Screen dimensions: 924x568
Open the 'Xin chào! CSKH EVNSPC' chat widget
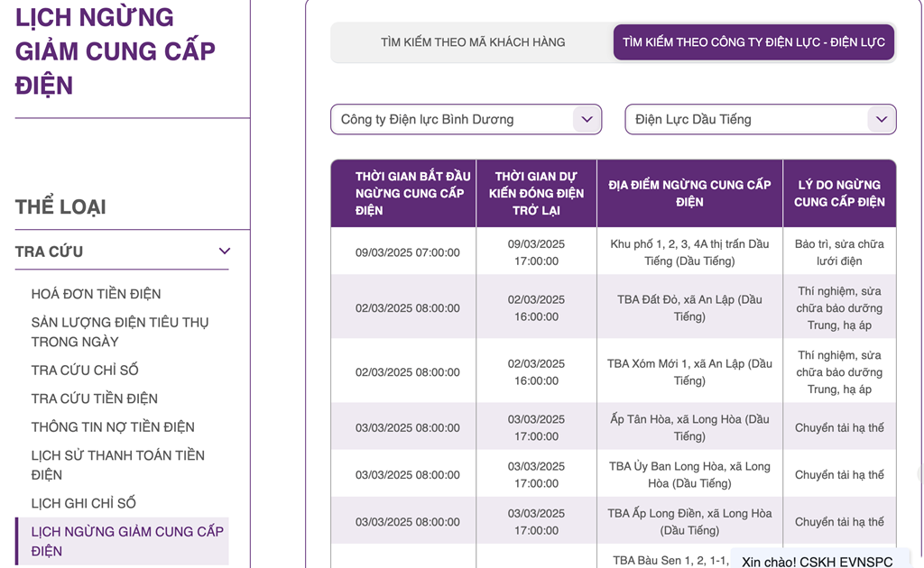coord(817,561)
